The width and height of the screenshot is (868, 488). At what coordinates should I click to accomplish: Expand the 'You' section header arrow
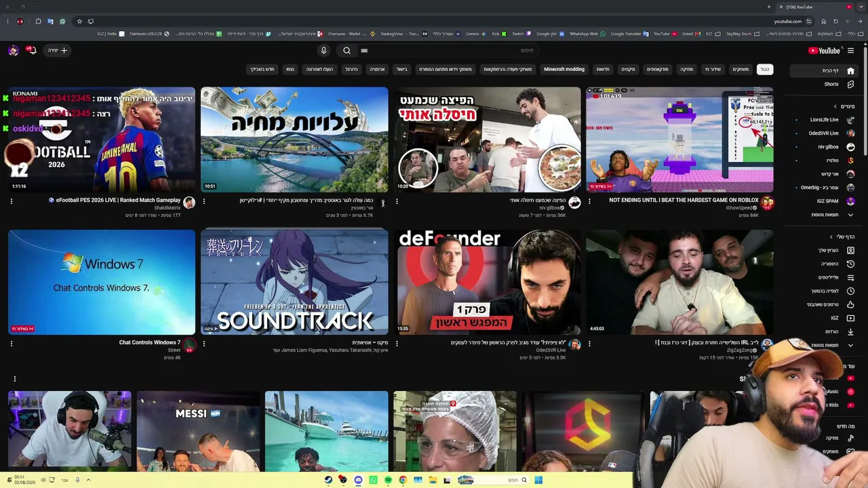pos(831,237)
